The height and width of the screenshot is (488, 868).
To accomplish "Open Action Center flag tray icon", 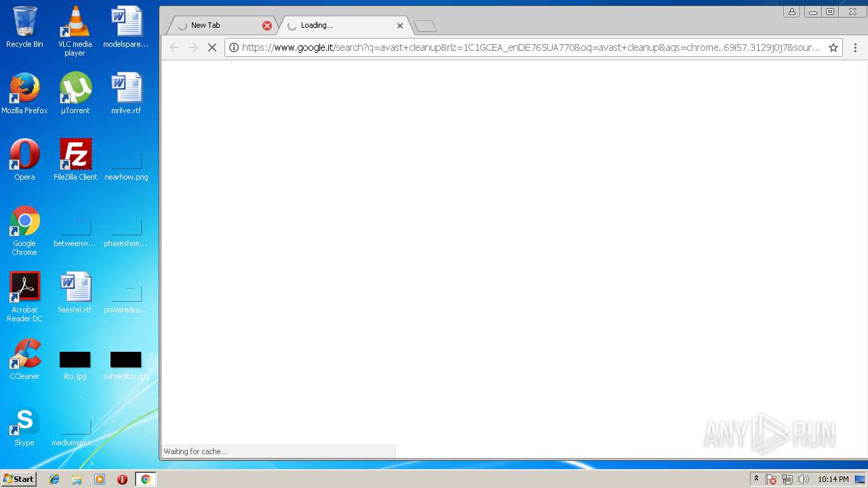I will click(771, 479).
